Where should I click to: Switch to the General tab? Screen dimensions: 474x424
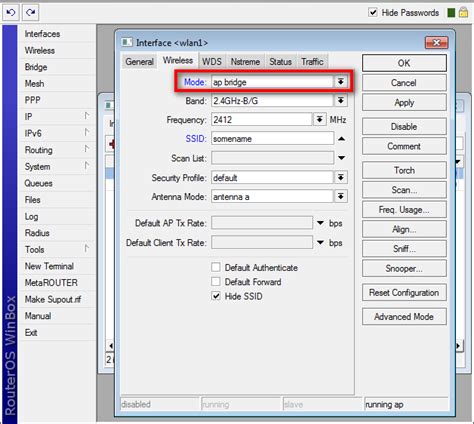[x=139, y=62]
